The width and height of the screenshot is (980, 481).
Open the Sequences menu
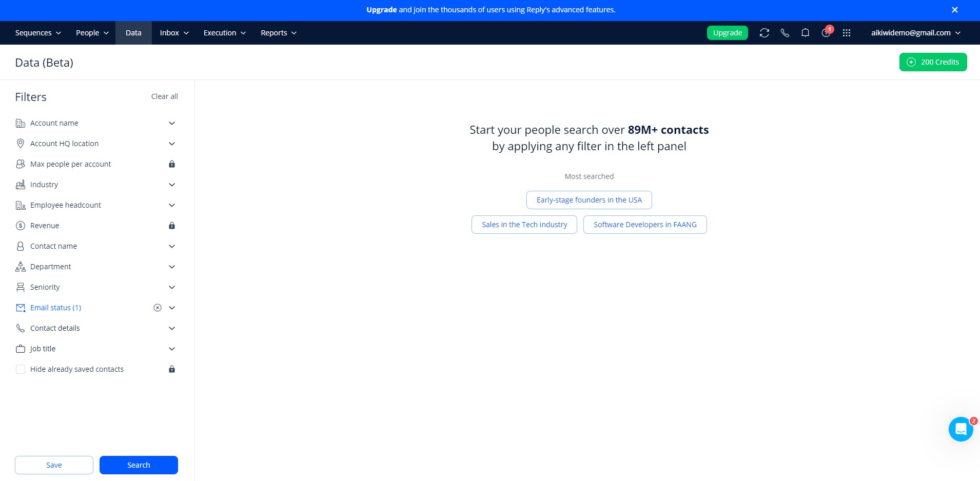[38, 33]
